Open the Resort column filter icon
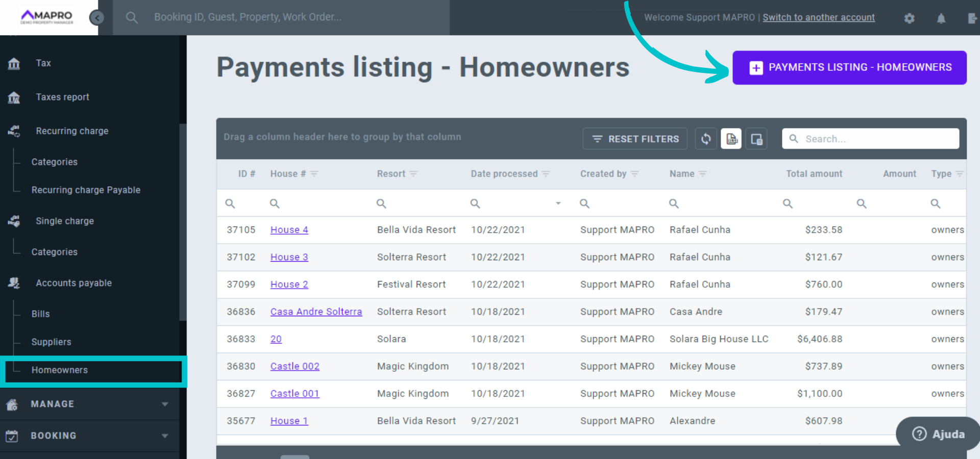 pos(413,174)
